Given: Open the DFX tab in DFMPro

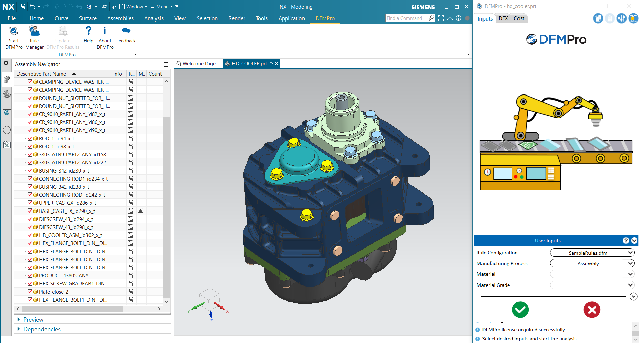Looking at the screenshot, I should pyautogui.click(x=503, y=18).
